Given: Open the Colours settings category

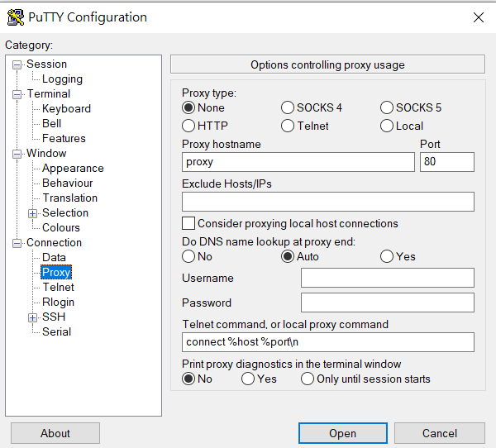Looking at the screenshot, I should 61,227.
